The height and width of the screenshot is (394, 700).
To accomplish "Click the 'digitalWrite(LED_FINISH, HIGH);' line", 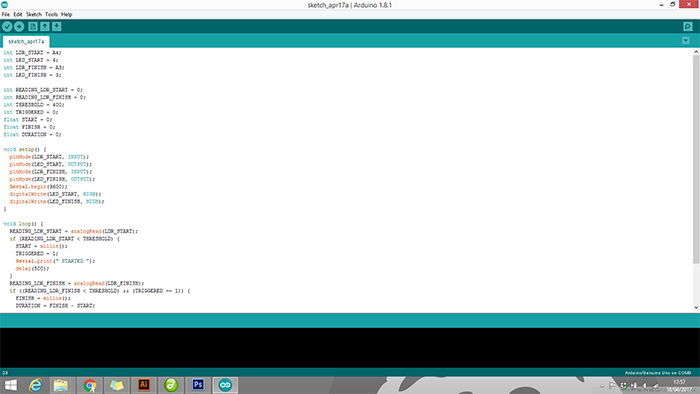I will 57,202.
